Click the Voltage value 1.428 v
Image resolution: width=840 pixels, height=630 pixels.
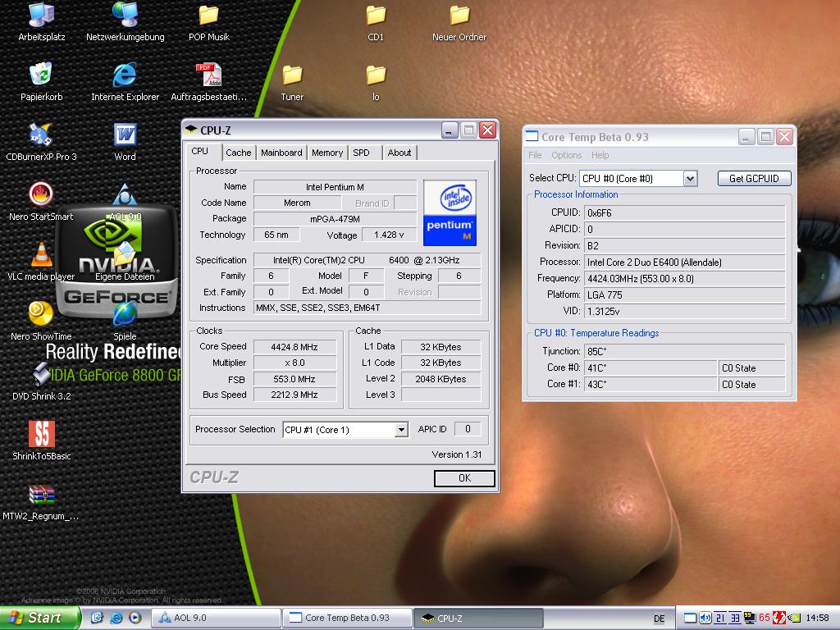coord(389,235)
